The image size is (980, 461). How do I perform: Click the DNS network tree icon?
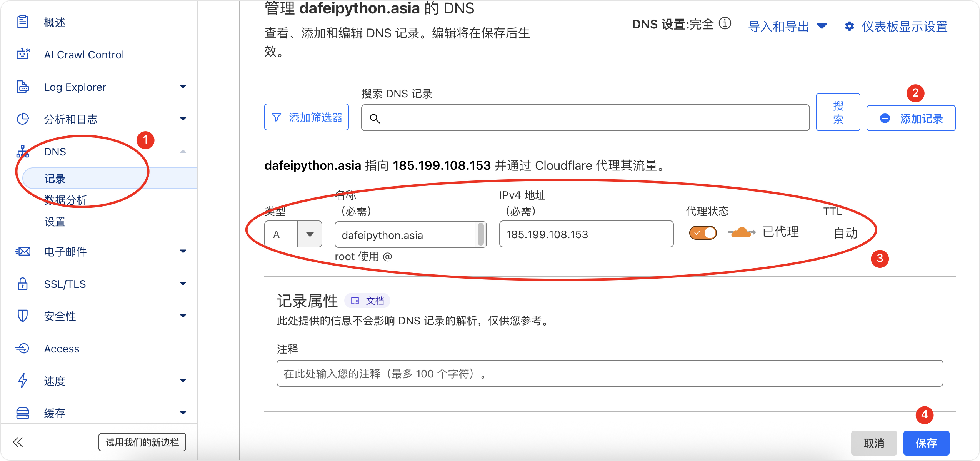(23, 151)
